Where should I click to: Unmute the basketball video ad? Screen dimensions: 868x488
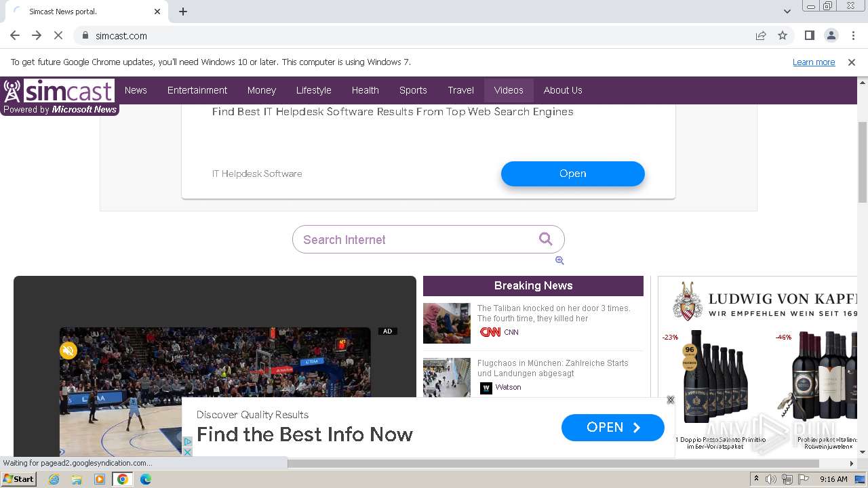click(x=68, y=350)
